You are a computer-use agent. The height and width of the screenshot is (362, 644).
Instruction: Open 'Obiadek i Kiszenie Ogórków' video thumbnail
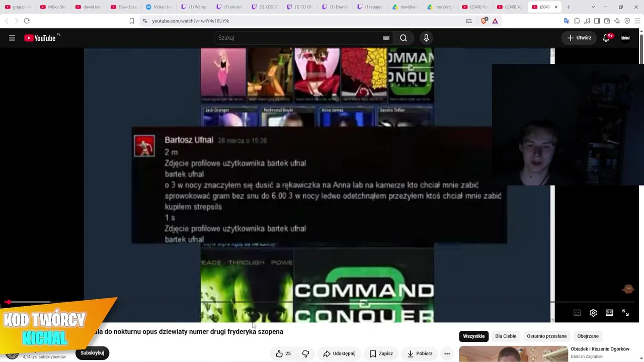point(513,354)
